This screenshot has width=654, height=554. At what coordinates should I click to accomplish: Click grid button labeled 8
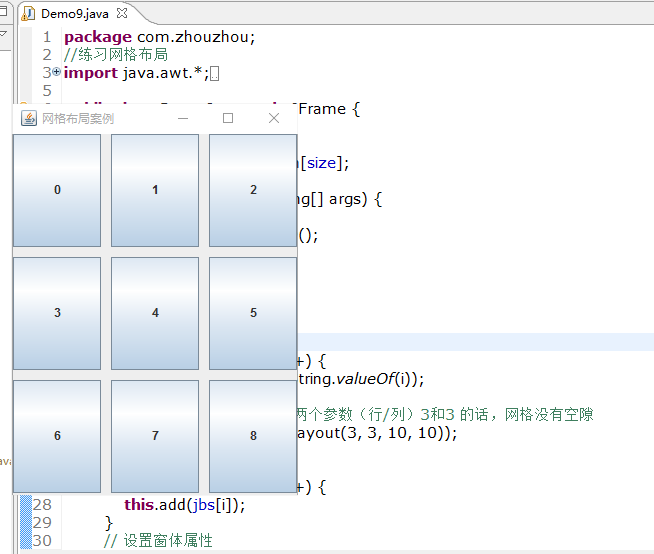[253, 436]
